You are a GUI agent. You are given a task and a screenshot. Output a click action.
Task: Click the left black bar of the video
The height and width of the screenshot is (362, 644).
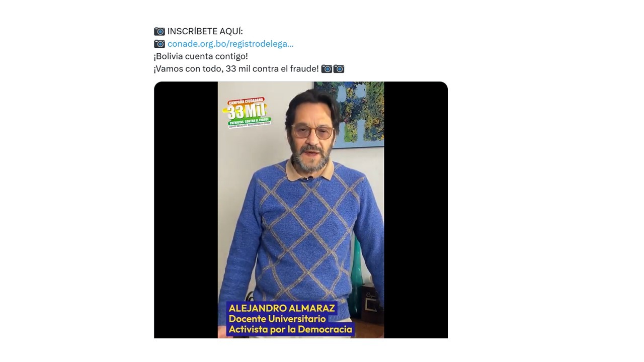pos(186,210)
